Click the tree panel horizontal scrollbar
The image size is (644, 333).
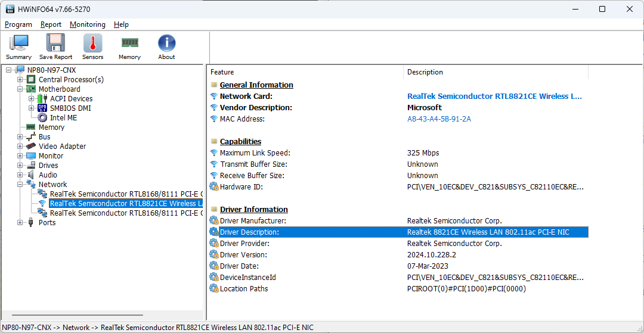click(78, 315)
